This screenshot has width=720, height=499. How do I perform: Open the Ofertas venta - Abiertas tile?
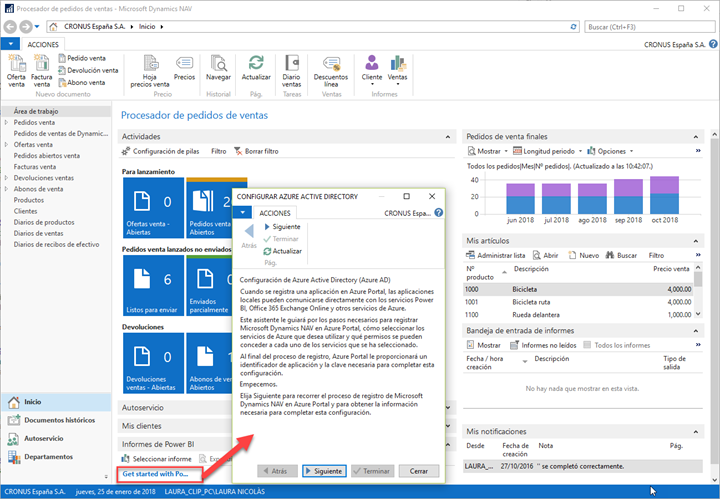tap(153, 207)
